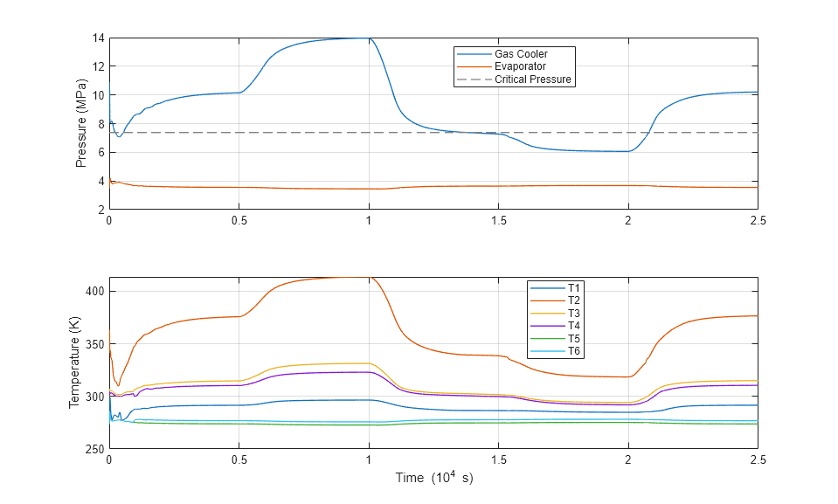Click the T3 legend label

tap(574, 313)
